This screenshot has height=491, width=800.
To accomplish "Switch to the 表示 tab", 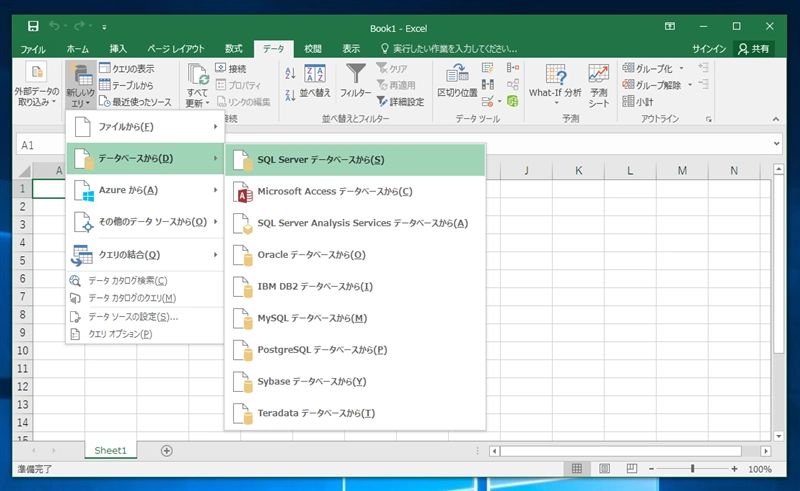I will [351, 49].
